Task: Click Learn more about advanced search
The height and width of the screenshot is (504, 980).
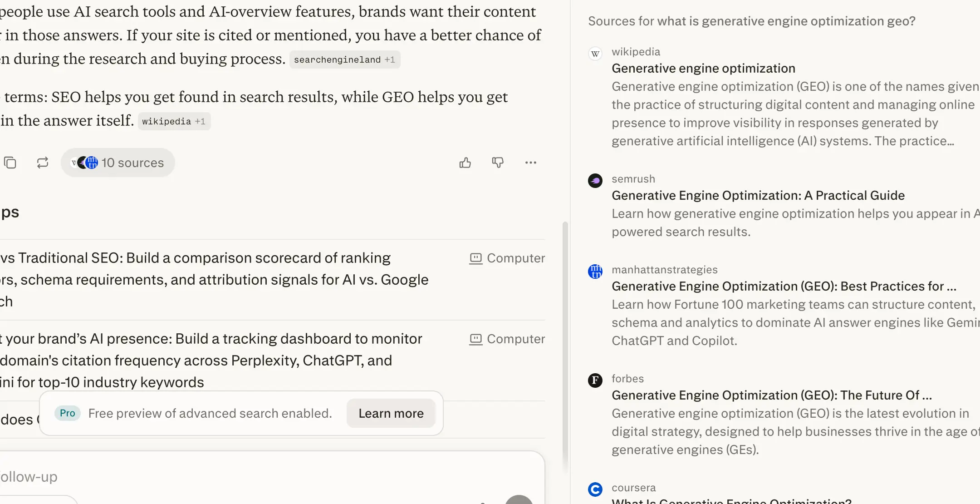Action: coord(391,413)
